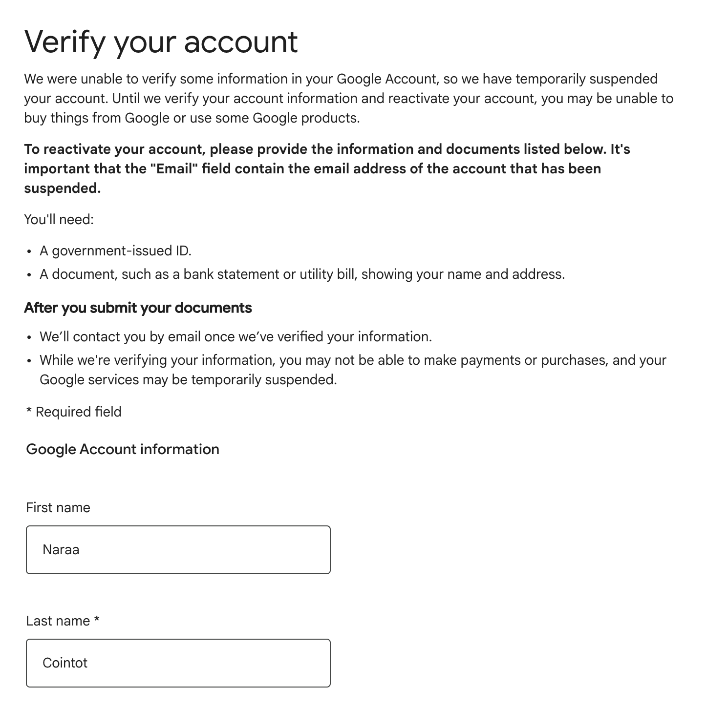Viewport: 728px width, 709px height.
Task: Click the 'Last name *' field label
Action: (63, 621)
